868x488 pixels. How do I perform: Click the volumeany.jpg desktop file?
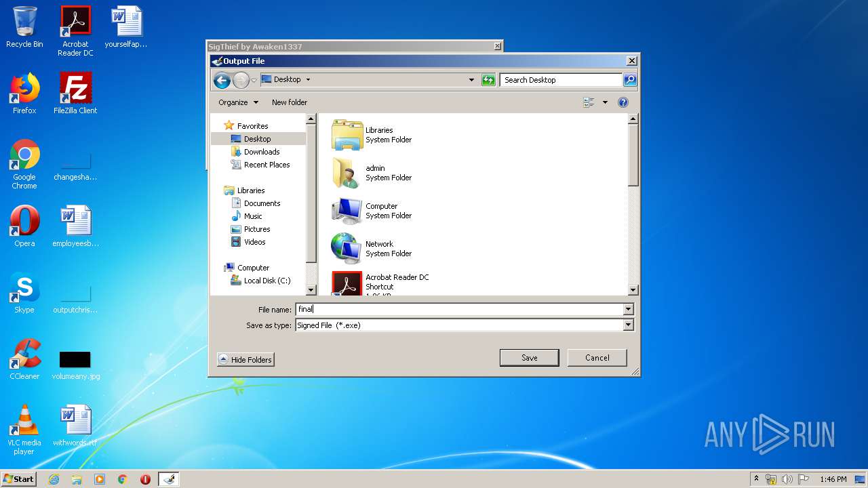(x=75, y=365)
